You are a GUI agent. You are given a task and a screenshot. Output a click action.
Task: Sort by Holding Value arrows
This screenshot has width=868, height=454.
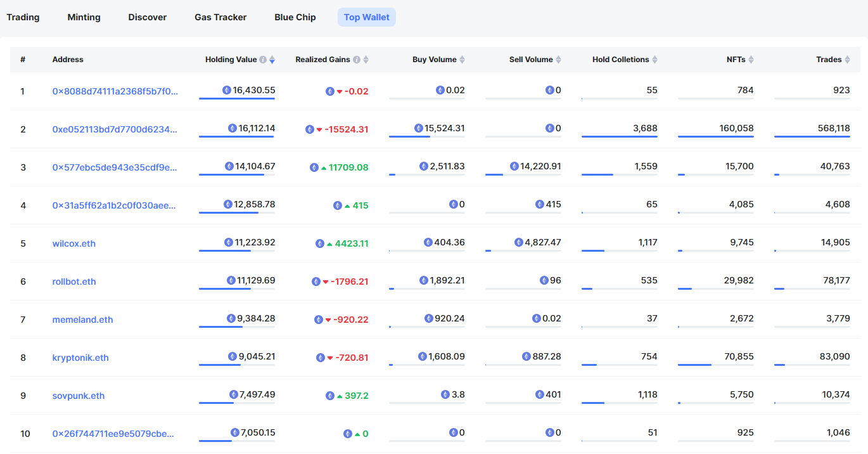click(x=272, y=60)
